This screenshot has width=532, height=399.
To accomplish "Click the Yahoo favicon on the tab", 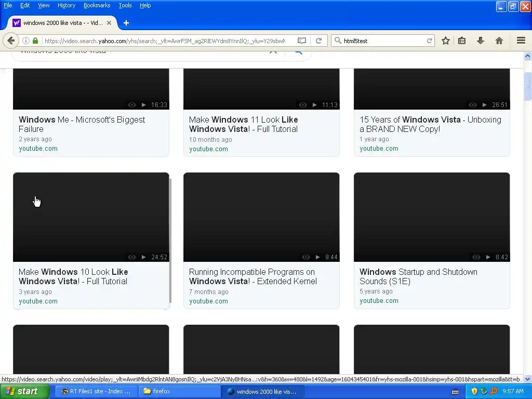I will coord(17,23).
